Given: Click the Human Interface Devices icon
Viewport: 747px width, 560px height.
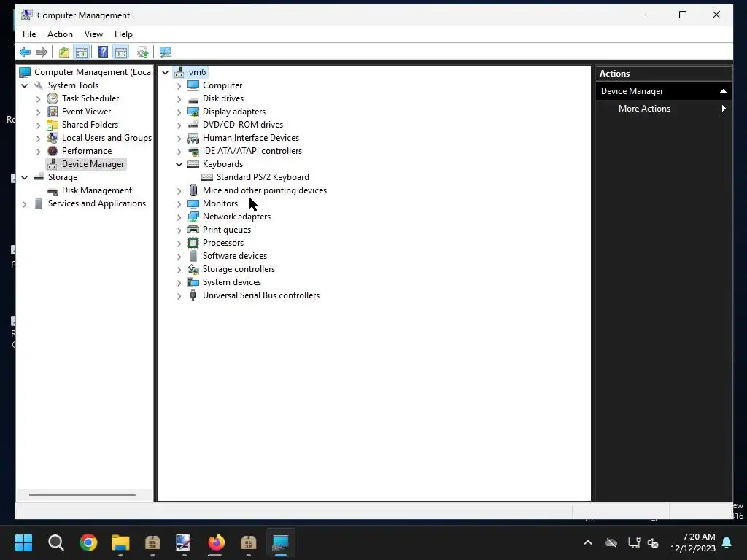Looking at the screenshot, I should (193, 138).
